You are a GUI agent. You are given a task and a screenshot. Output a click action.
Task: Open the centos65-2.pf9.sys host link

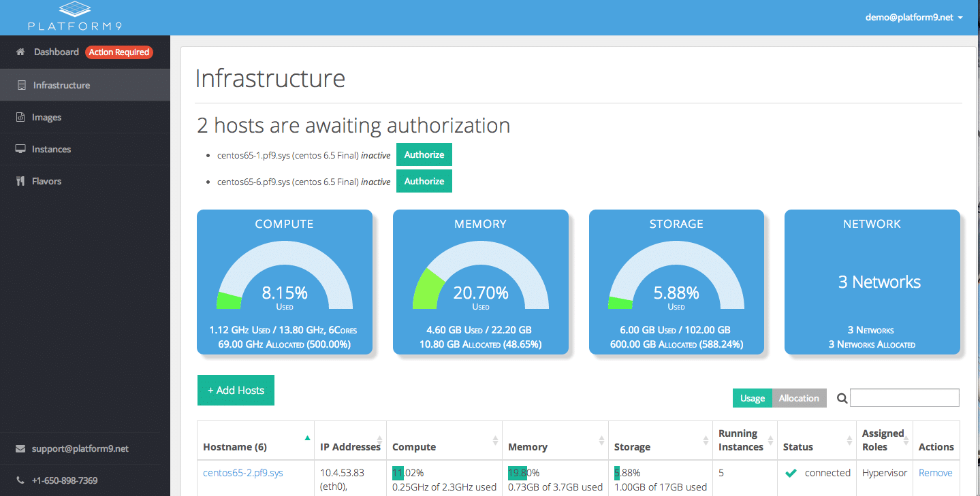(x=243, y=473)
